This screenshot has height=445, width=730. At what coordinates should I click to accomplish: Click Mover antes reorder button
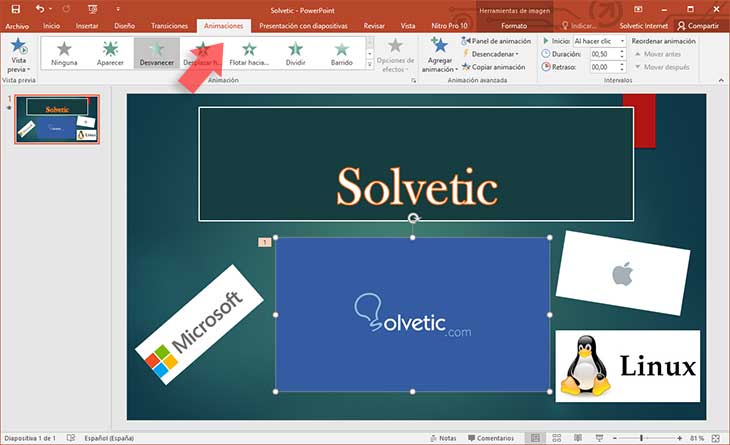(x=658, y=54)
